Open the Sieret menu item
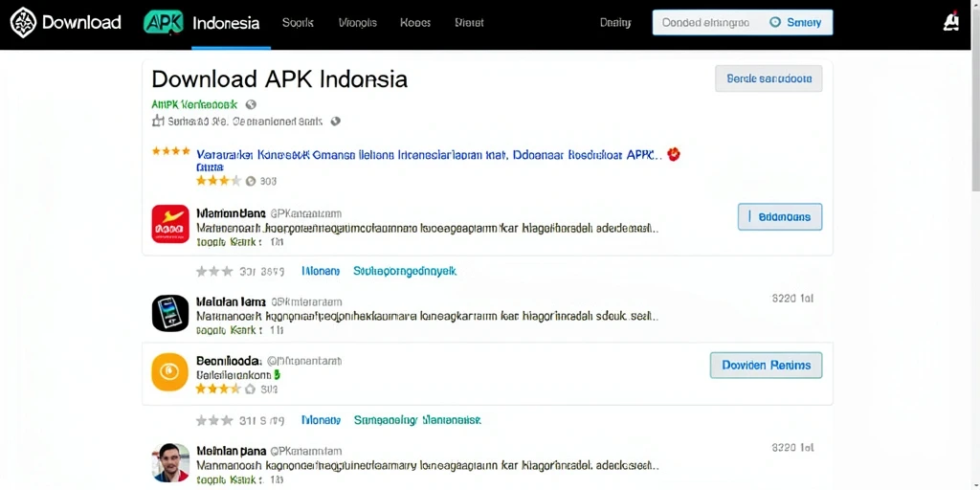The width and height of the screenshot is (980, 490). click(469, 23)
